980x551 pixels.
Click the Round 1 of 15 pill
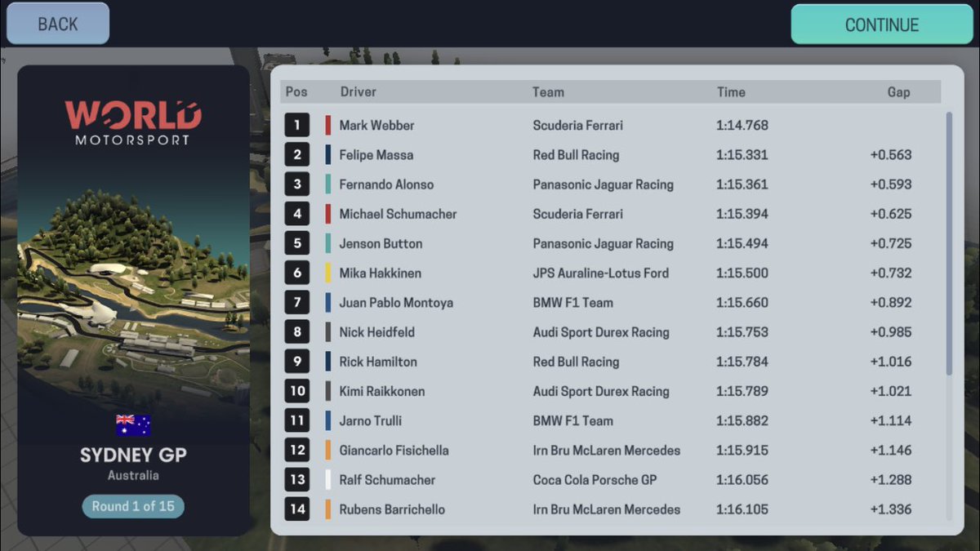(x=133, y=506)
